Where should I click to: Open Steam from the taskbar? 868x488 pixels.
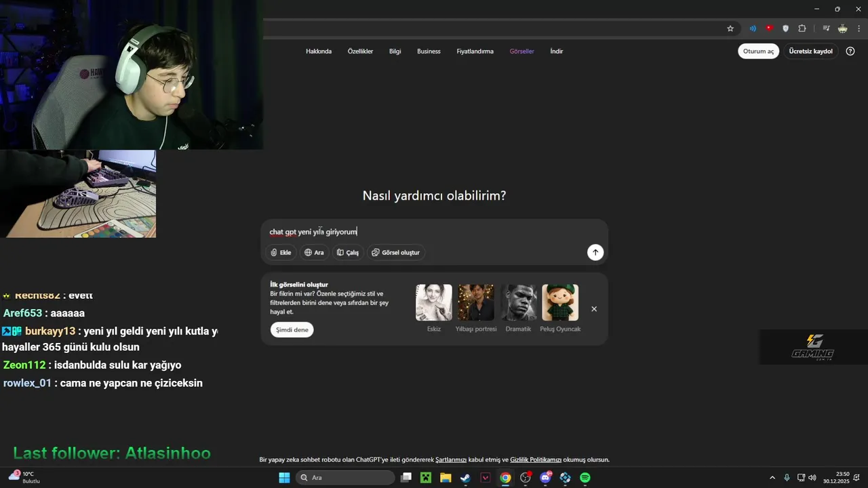tap(465, 478)
